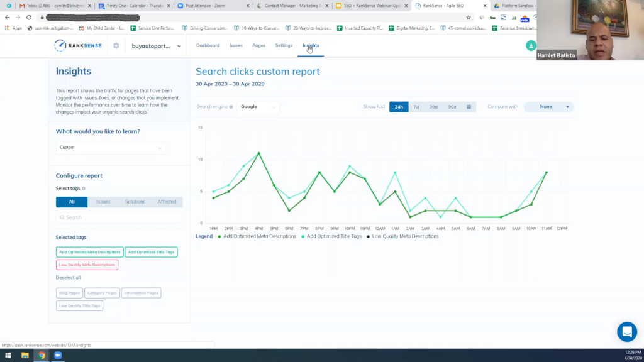Image resolution: width=644 pixels, height=362 pixels.
Task: Click the browser forward arrow
Action: [x=18, y=17]
